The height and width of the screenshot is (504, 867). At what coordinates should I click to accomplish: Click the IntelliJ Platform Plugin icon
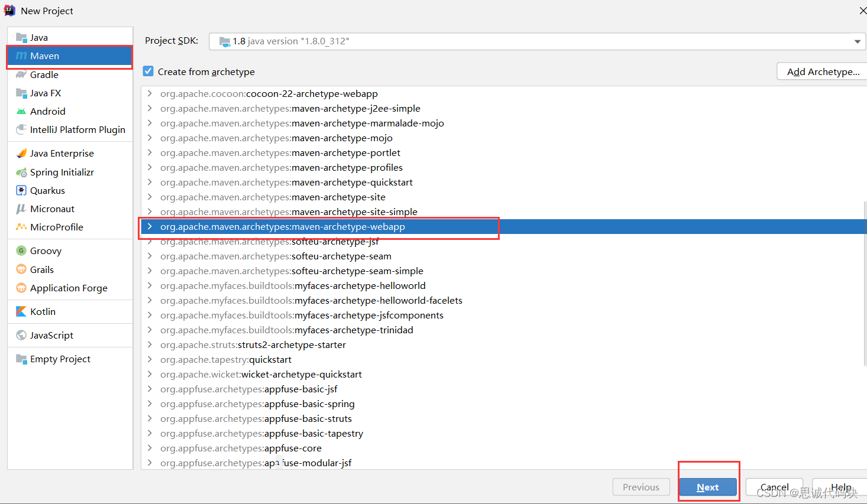pyautogui.click(x=21, y=129)
